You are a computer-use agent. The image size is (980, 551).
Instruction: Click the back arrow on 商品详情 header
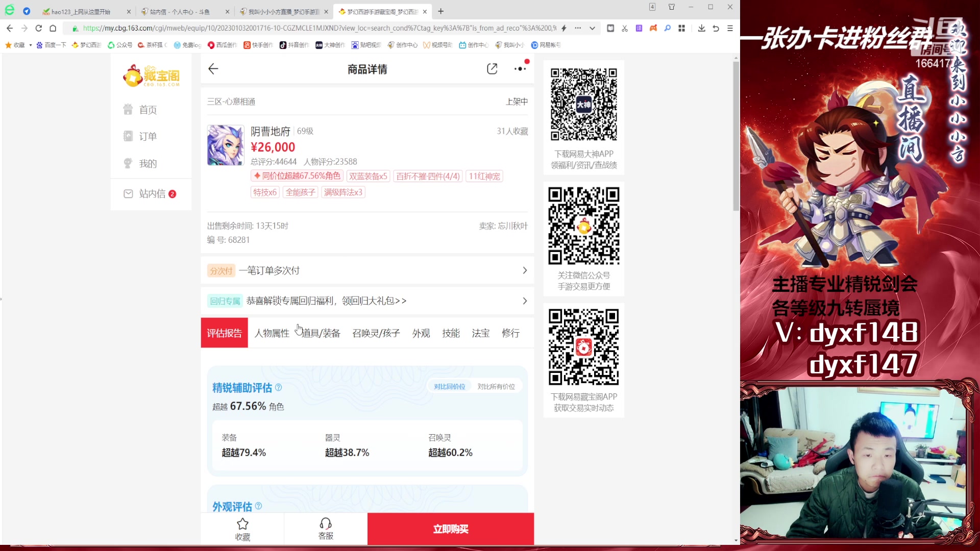[213, 69]
